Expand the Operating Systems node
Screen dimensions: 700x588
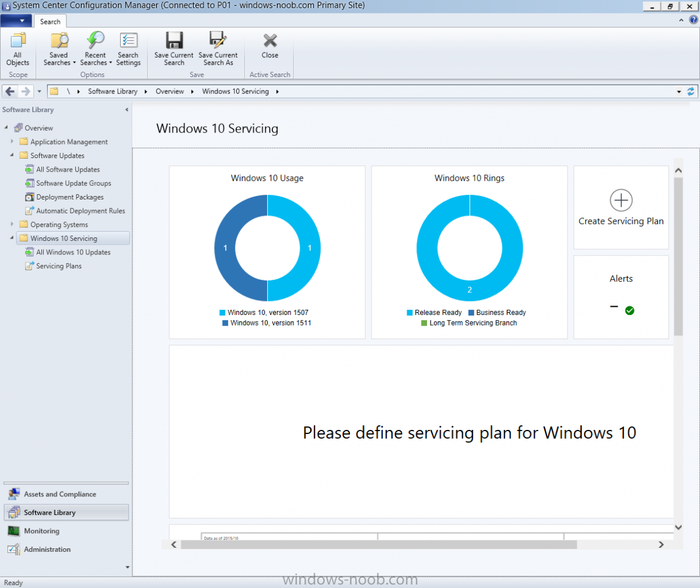coord(12,225)
